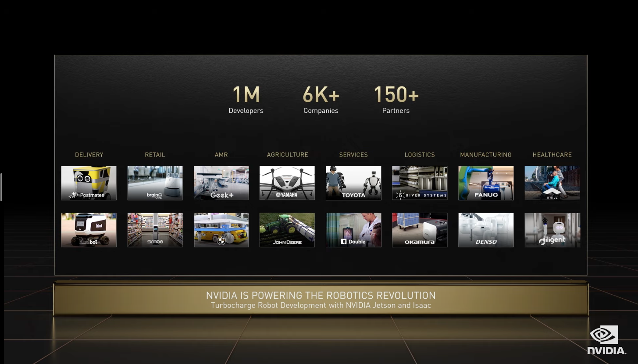Viewport: 638px width, 364px height.
Task: Click the NVIDIA logo in the corner
Action: [x=606, y=340]
